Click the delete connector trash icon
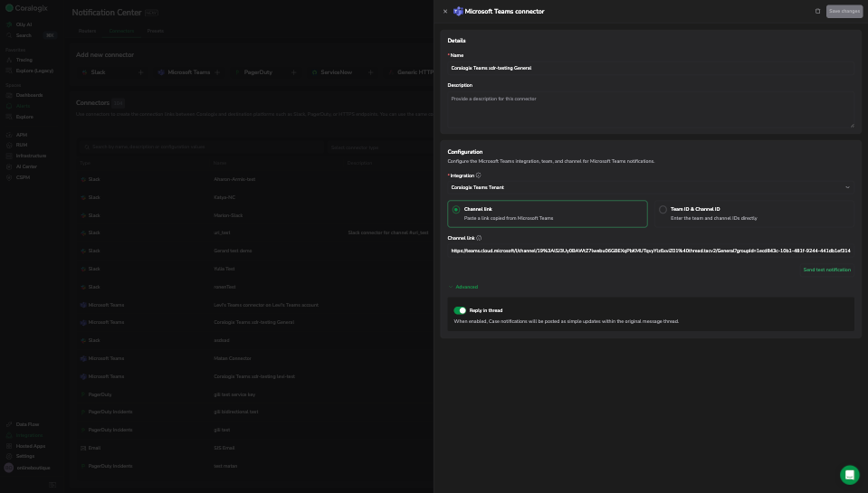Image resolution: width=868 pixels, height=493 pixels. point(817,11)
